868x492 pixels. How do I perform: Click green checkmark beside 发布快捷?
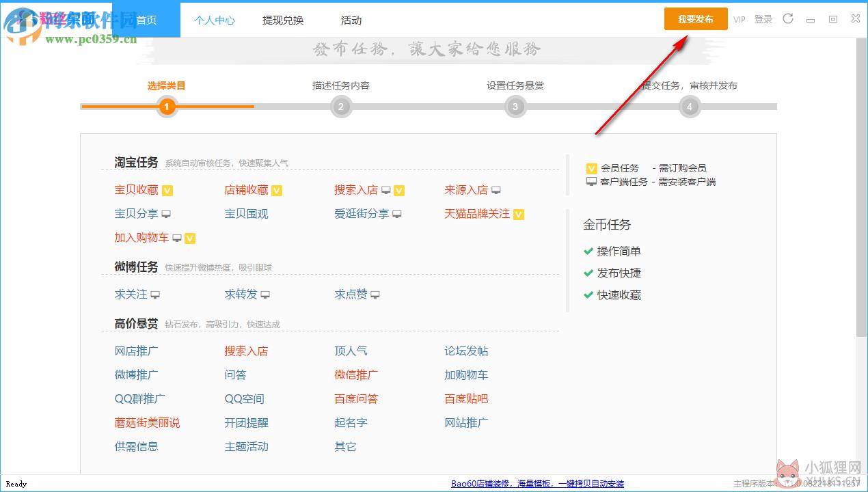click(588, 273)
